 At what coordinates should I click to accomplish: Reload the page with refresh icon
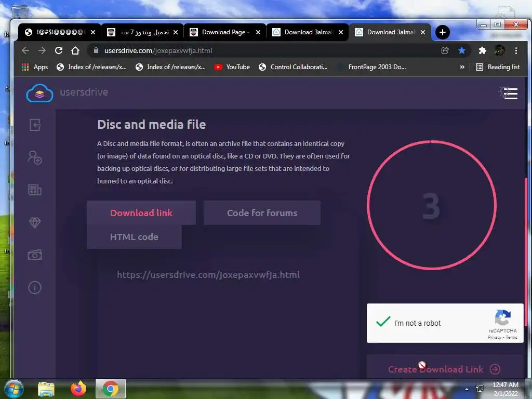(x=59, y=50)
